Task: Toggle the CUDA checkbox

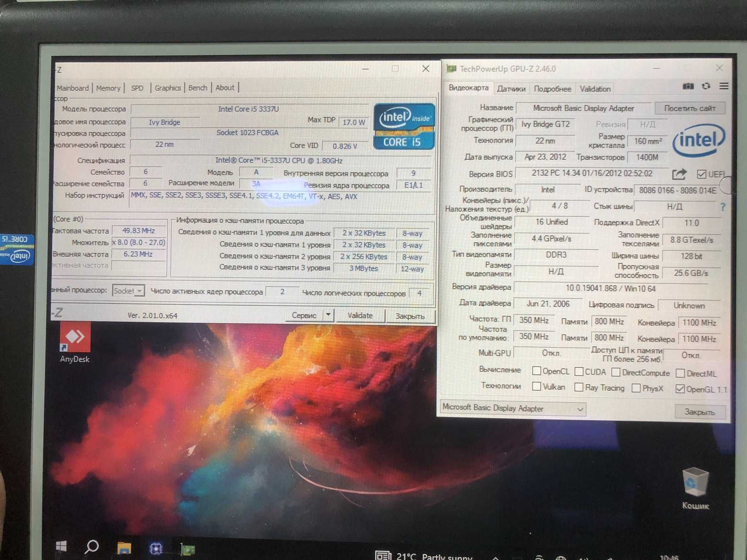Action: (579, 372)
